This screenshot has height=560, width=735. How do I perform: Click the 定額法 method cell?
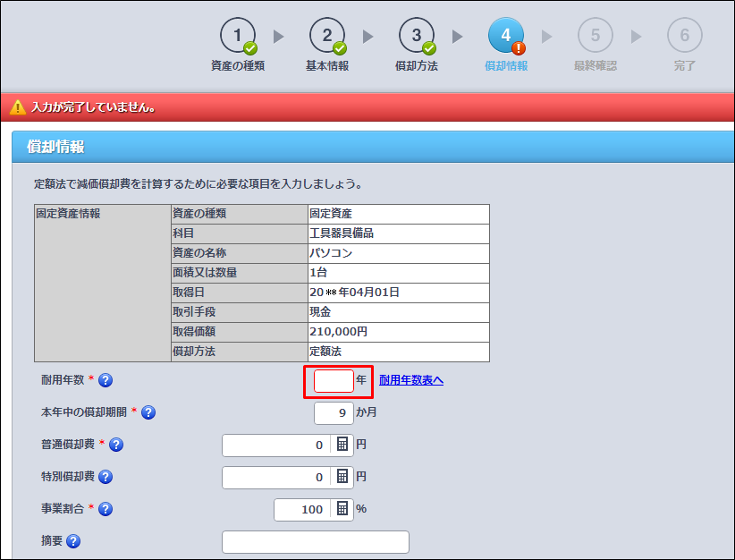pos(399,352)
